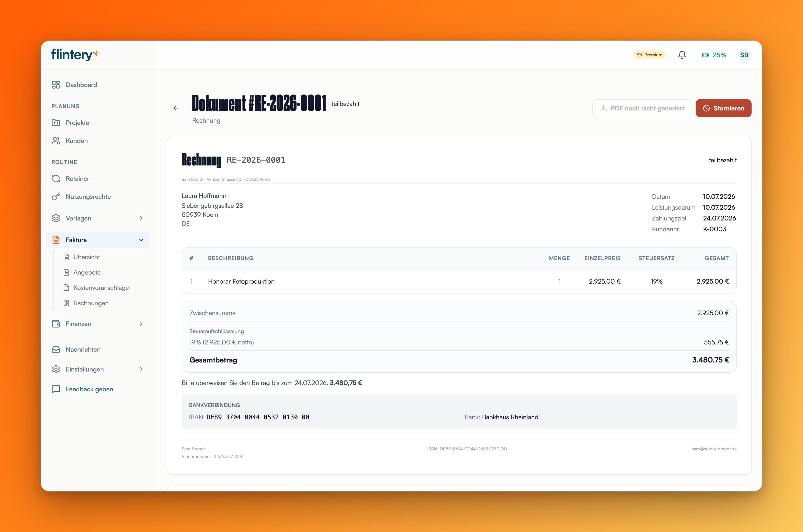This screenshot has height=532, width=803.
Task: Click the EINZELPREIS column header
Action: coord(602,258)
